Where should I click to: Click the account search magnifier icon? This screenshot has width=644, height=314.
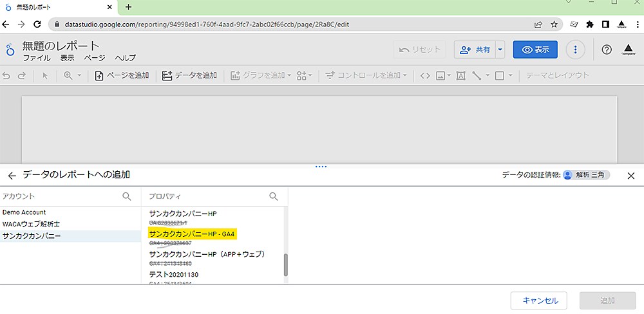[x=127, y=196]
